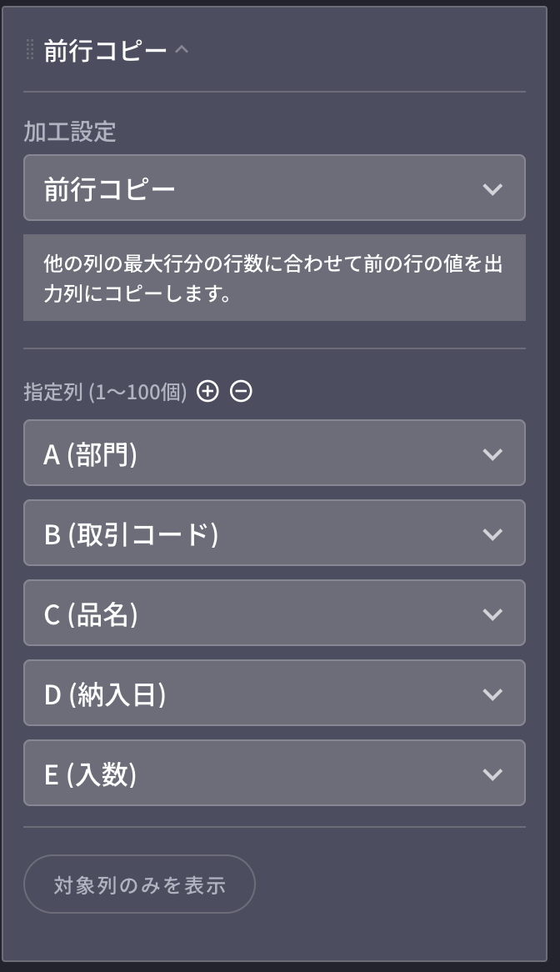Open the 加工設定 dropdown showing 前行コピー
This screenshot has width=560, height=972.
[274, 188]
